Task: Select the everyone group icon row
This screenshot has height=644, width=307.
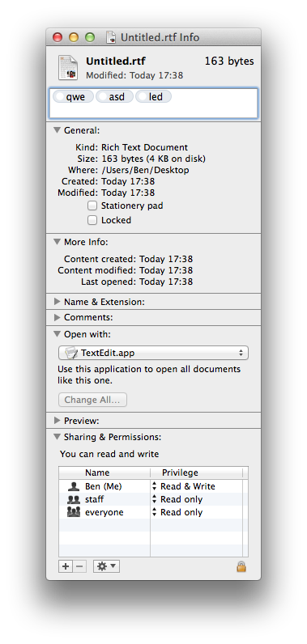Action: pyautogui.click(x=104, y=512)
